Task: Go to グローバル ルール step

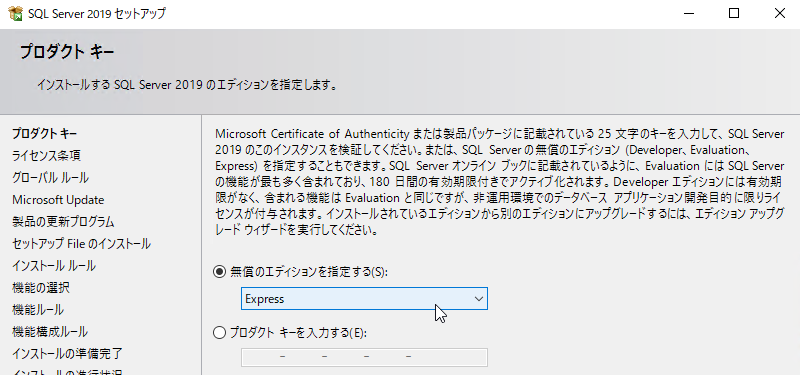Action: (x=51, y=178)
